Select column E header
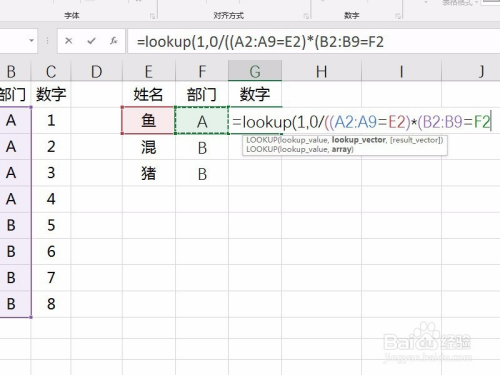Screen dimensions: 500x375 tap(149, 71)
